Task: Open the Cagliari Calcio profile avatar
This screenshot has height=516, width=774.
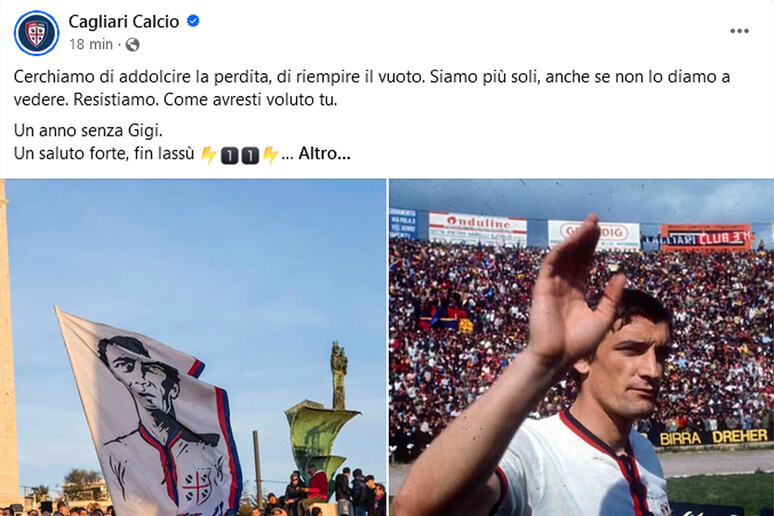Action: click(x=37, y=33)
